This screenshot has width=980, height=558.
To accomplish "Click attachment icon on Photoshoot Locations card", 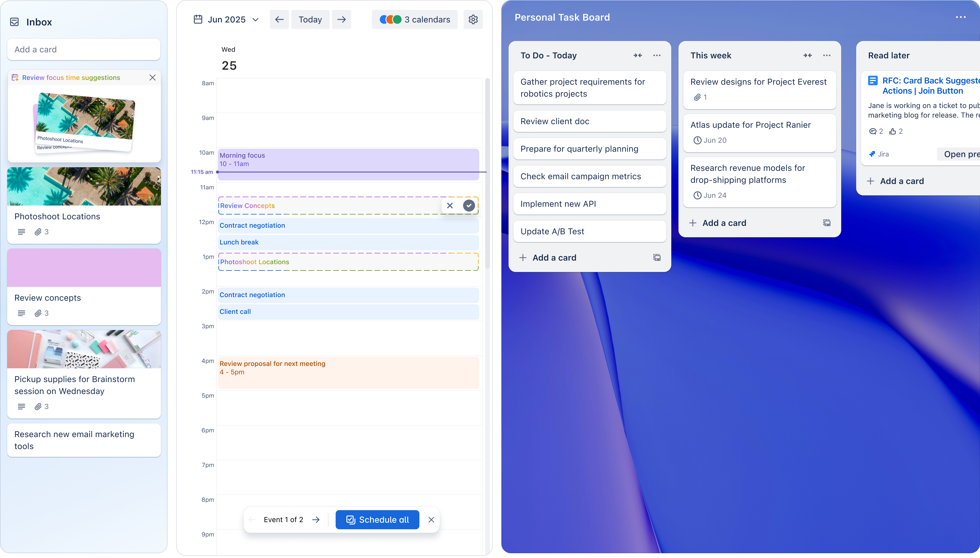I will pyautogui.click(x=38, y=232).
